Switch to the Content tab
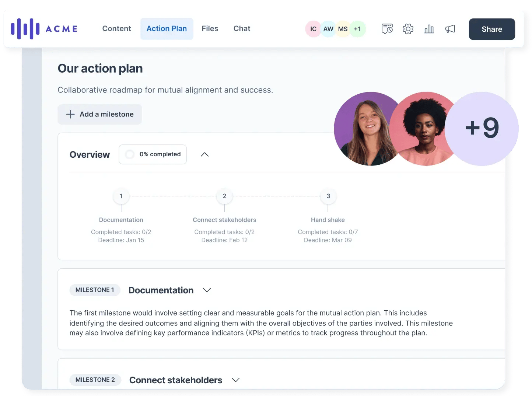Image resolution: width=532 pixels, height=398 pixels. coord(116,29)
